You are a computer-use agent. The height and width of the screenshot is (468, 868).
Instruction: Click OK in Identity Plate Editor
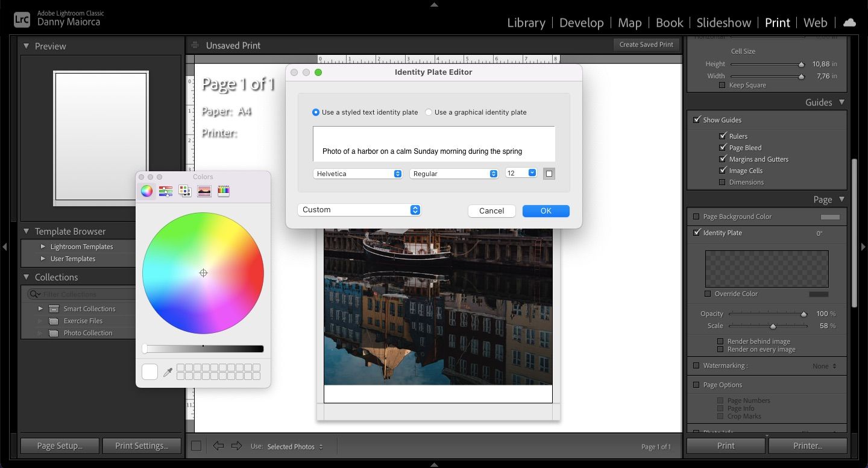[546, 210]
